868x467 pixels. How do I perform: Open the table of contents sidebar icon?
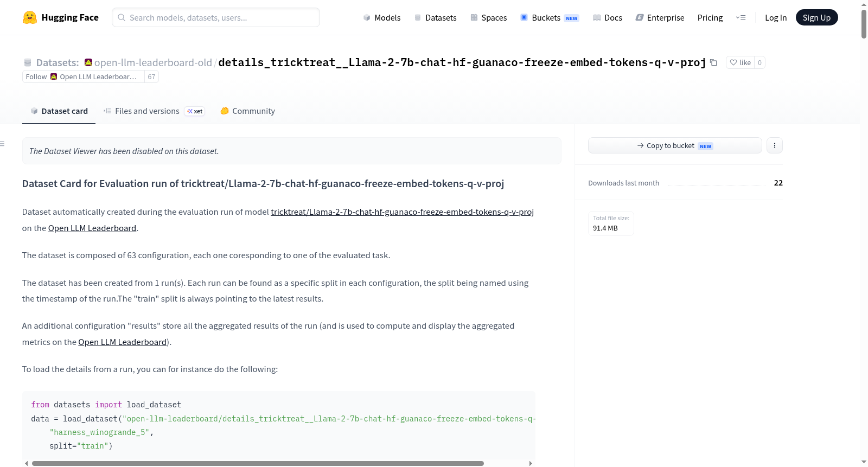(2, 144)
